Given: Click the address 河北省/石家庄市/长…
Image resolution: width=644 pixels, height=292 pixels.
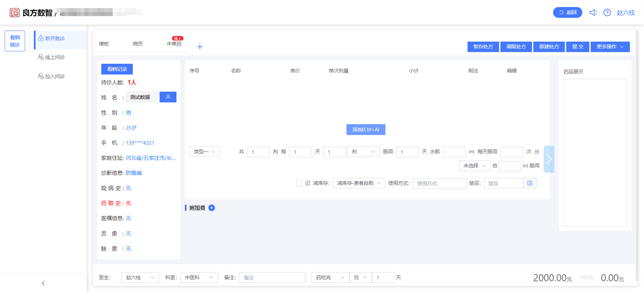Looking at the screenshot, I should [x=151, y=158].
